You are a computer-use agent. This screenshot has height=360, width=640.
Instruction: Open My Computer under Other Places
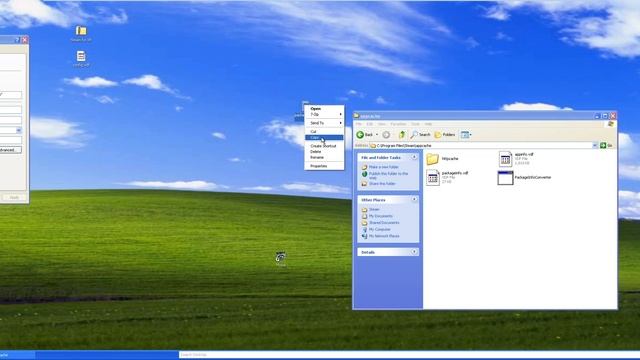380,229
